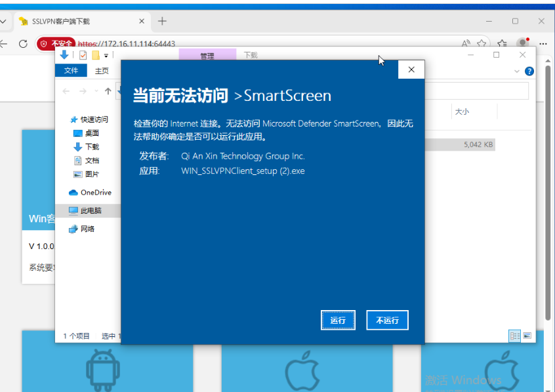Click the browser page vertical scrollbar
Viewport: 555px width, 392px height.
point(548,191)
